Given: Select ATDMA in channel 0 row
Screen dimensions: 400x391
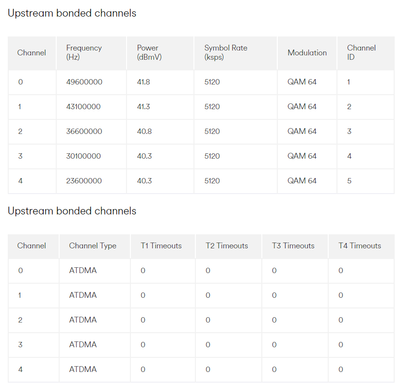Looking at the screenshot, I should (83, 270).
